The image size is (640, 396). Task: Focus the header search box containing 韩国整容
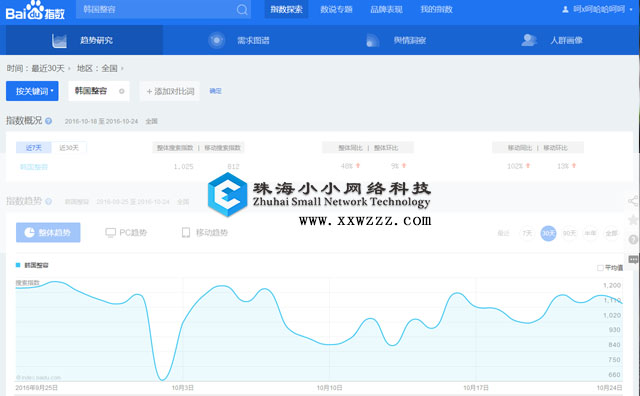pyautogui.click(x=163, y=9)
